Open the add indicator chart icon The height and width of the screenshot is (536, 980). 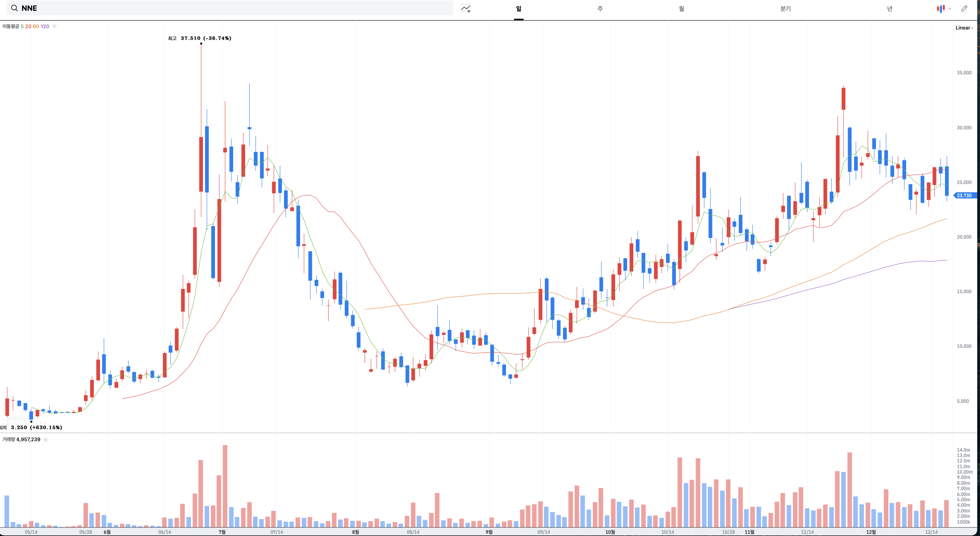pos(466,8)
